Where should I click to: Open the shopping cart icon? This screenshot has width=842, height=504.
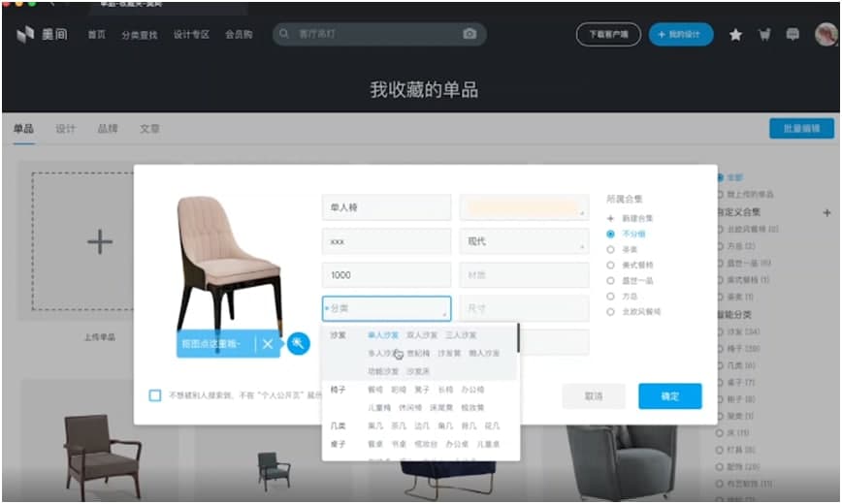[764, 35]
